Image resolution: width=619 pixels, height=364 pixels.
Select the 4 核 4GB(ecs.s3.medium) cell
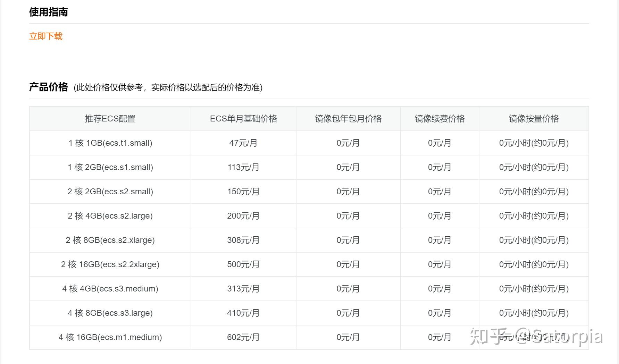(110, 289)
